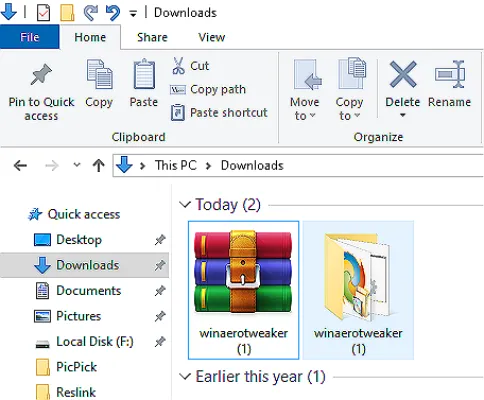484x400 pixels.
Task: Select the winaerotweaker (1) RAR archive
Action: 244,290
